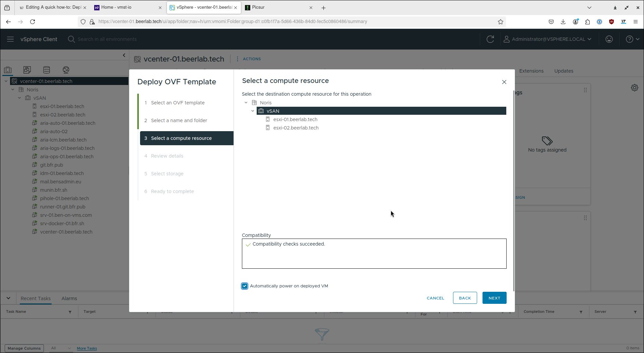
Task: Reload the browser page
Action: 33,22
